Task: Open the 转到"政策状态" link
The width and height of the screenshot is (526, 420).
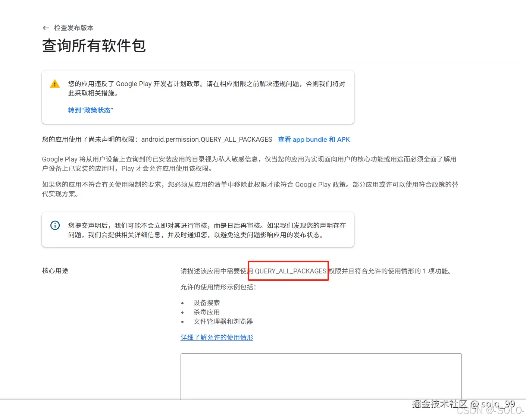Action: coord(90,110)
